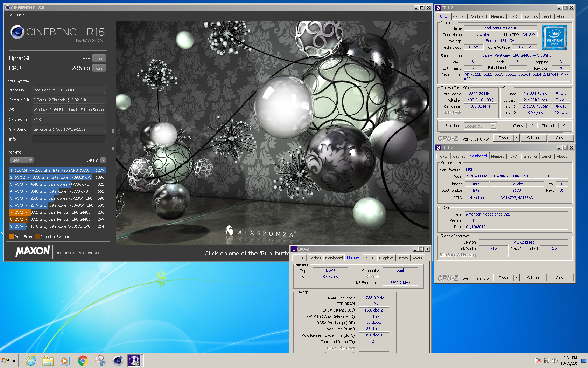Switch to Caches tab in top CPU-Z window
Viewport: 588px width, 368px height.
tap(459, 16)
